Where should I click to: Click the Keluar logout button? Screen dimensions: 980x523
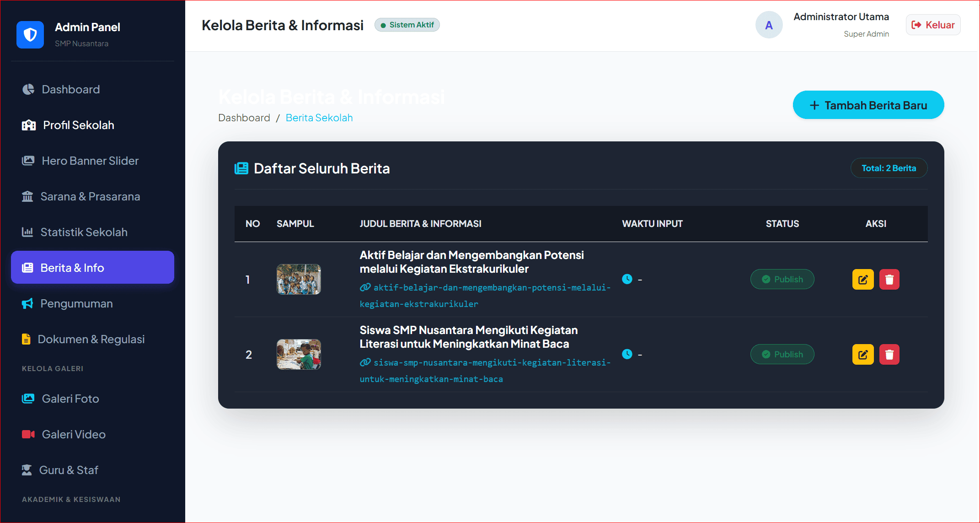click(933, 25)
